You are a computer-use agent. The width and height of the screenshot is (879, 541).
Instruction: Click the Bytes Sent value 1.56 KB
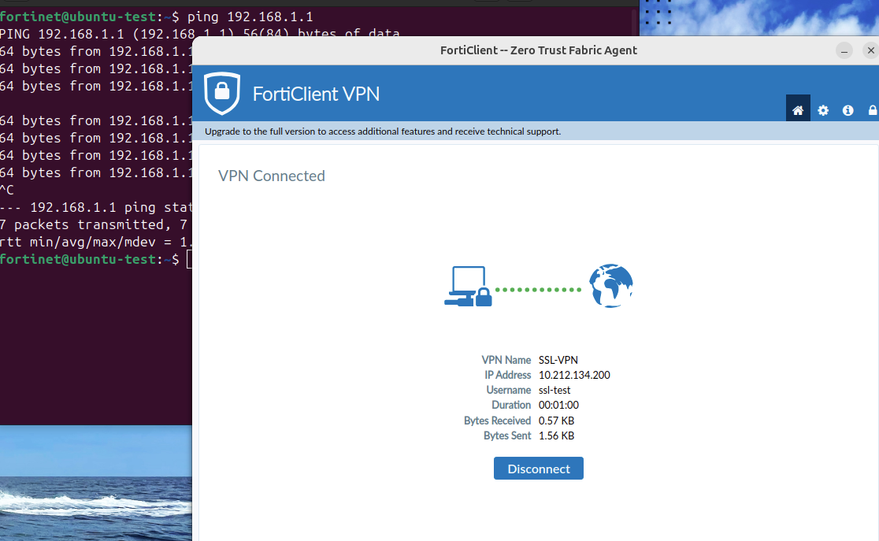[556, 436]
